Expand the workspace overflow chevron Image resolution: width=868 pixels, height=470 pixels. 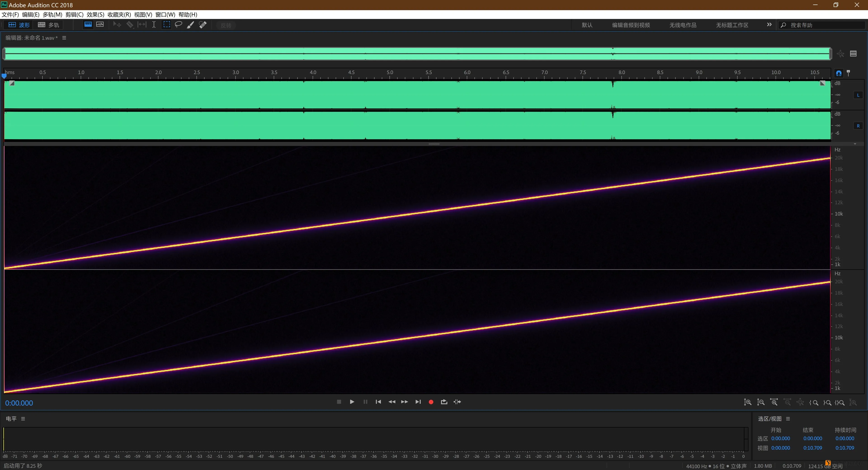coord(769,25)
